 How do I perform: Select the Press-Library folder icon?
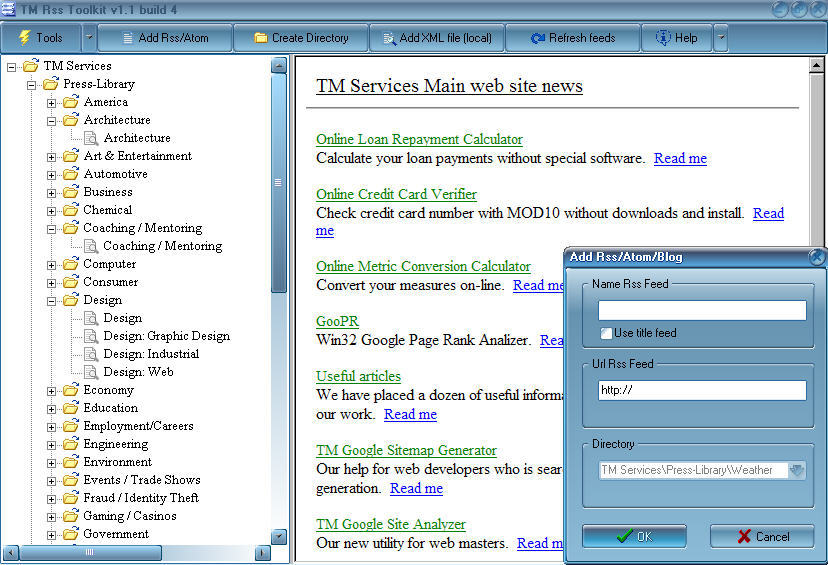[x=51, y=83]
